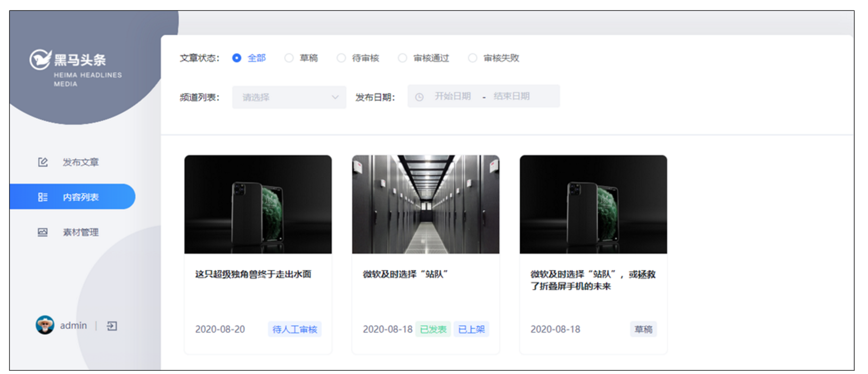Viewport: 868px width, 374px height.
Task: Select the 审核失败 status radio button
Action: 472,58
